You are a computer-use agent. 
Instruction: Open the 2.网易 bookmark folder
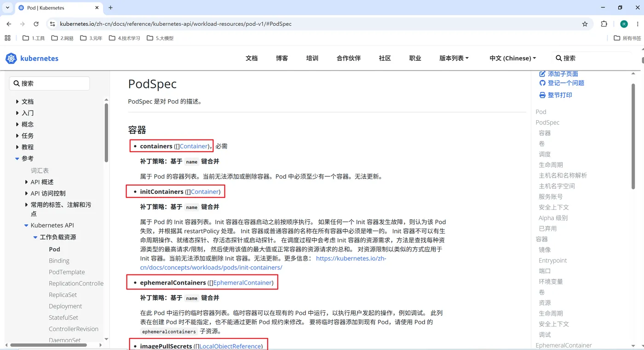click(62, 38)
